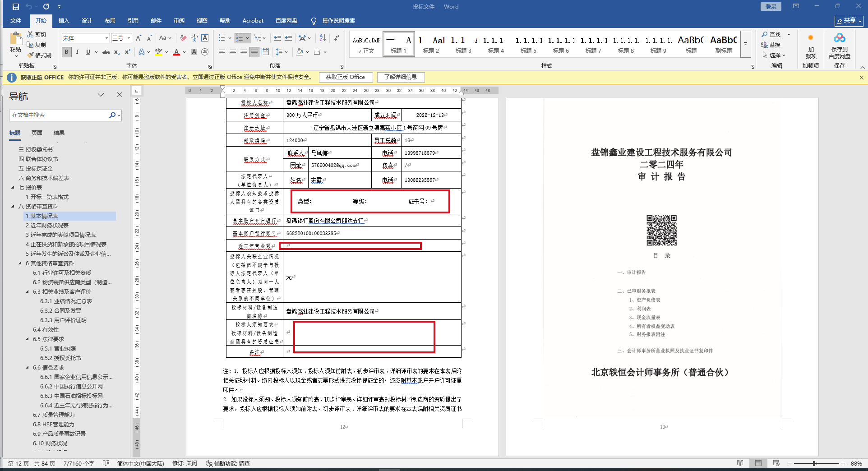The image size is (868, 471).
Task: Click the 了解详细信息 button
Action: [x=401, y=77]
